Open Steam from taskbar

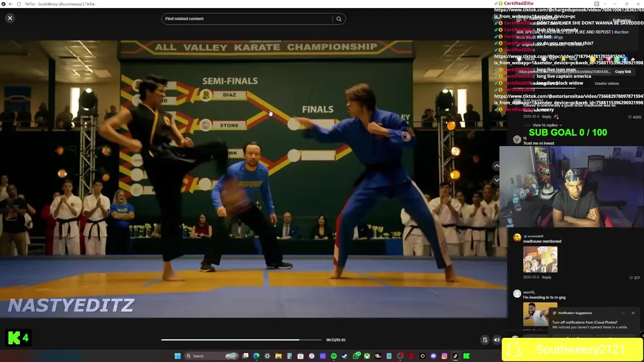click(x=345, y=356)
